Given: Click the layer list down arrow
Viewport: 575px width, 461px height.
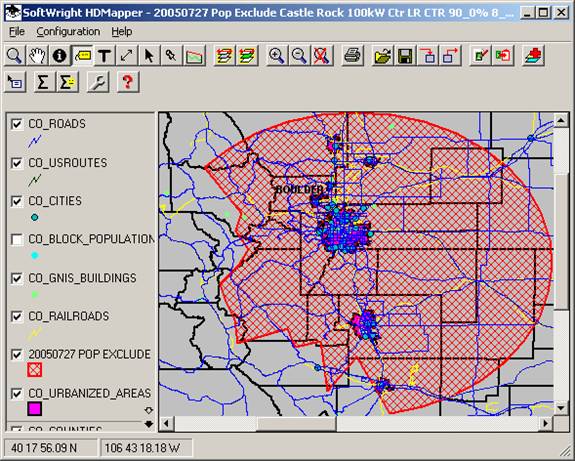Looking at the screenshot, I should pos(149,424).
